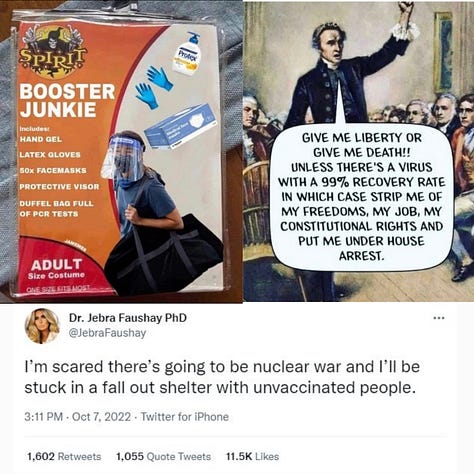Click the Protex hand gel bottle
Viewport: 474px width, 474px height.
click(187, 52)
